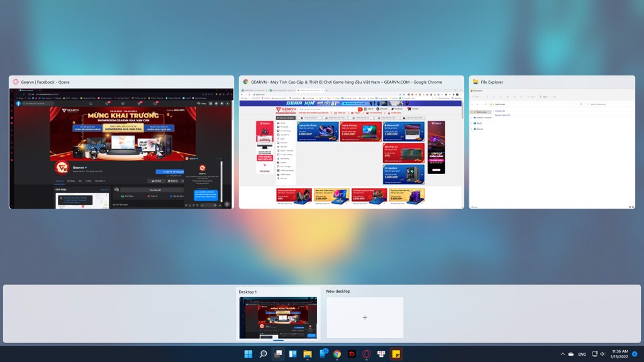Switch to GEARVN.COM Google Chrome window
Screen dimensions: 644x362
tap(352, 142)
